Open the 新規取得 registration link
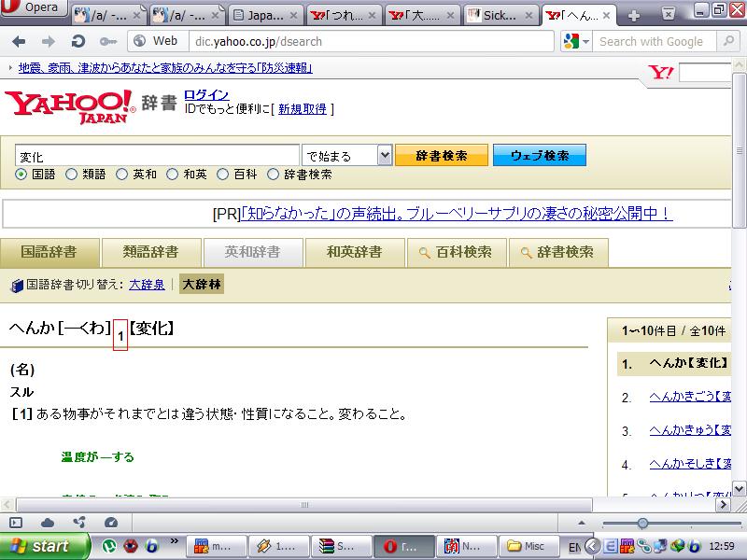Image resolution: width=747 pixels, height=560 pixels. click(303, 109)
